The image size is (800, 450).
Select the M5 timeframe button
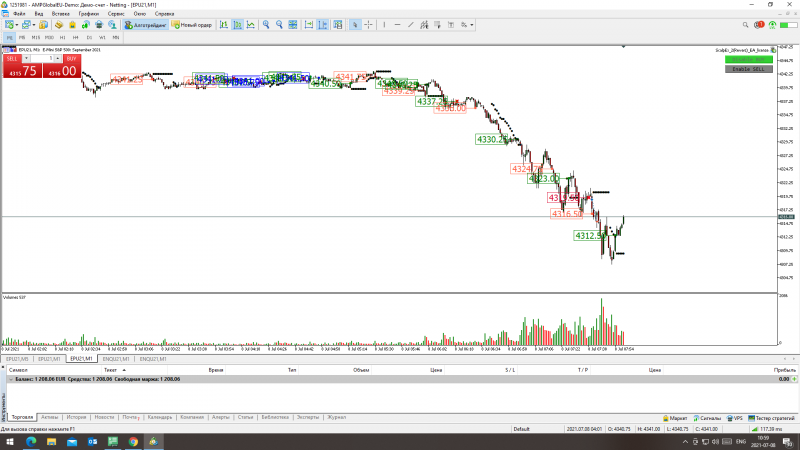[x=22, y=37]
